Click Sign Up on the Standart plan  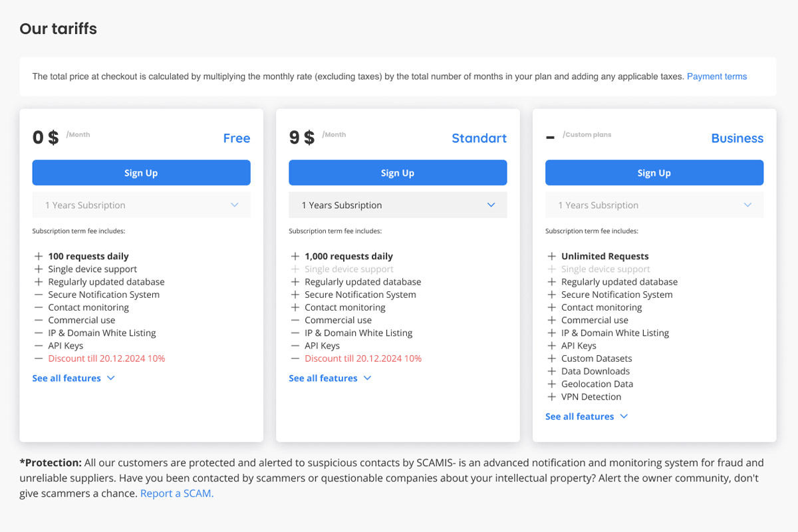[x=398, y=173]
